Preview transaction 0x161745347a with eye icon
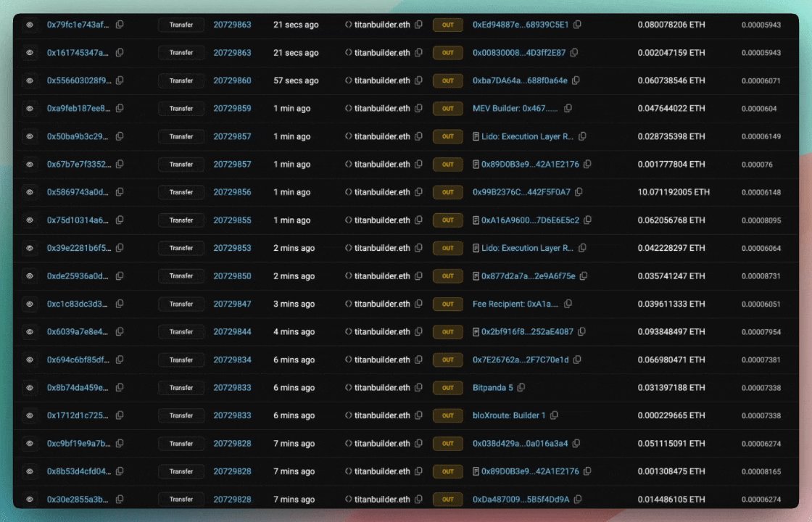This screenshot has height=522, width=812. pos(30,52)
